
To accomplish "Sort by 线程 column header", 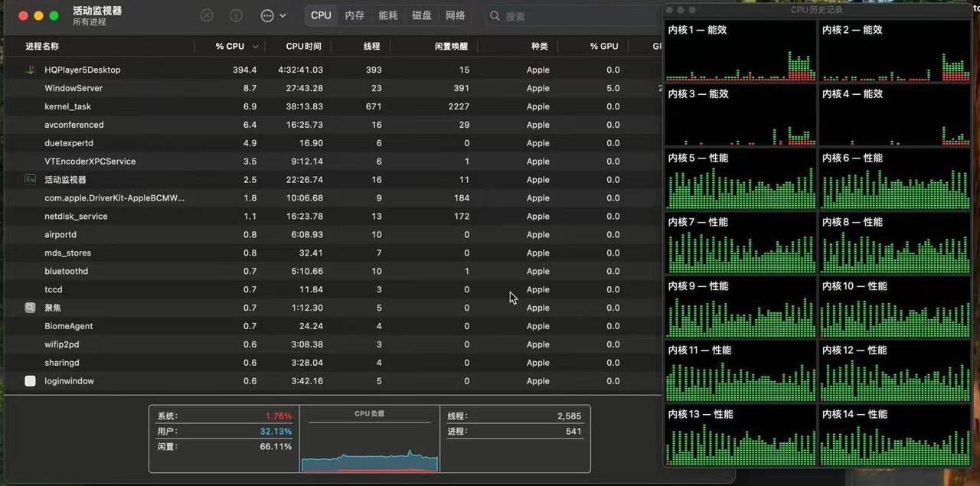I will [x=372, y=47].
